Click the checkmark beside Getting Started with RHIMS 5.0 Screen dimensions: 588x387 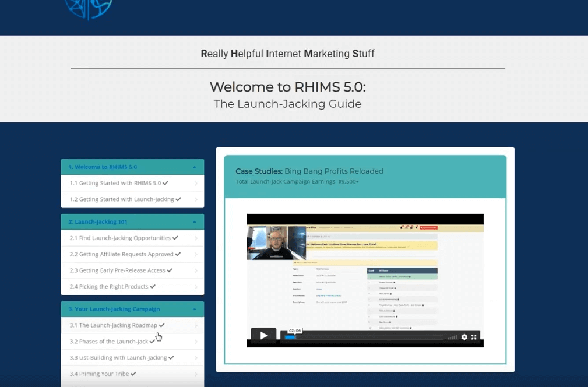(166, 183)
